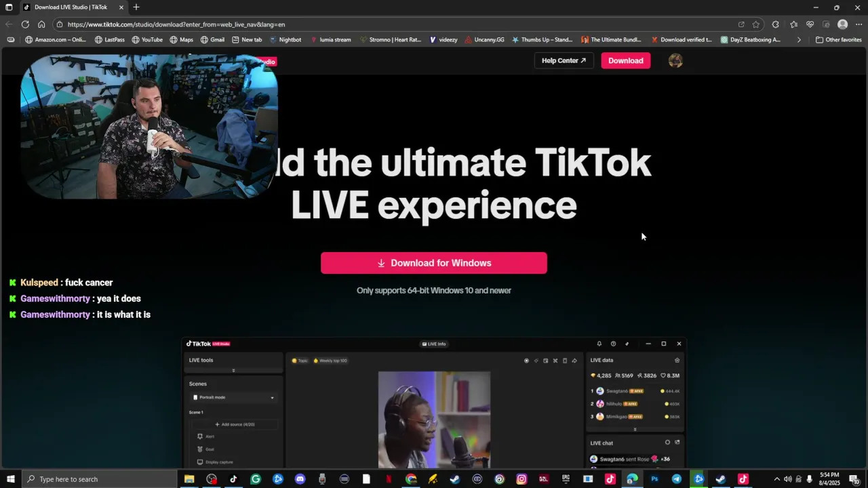Image resolution: width=868 pixels, height=488 pixels.
Task: Open the Gmail bookmark
Action: [x=212, y=40]
